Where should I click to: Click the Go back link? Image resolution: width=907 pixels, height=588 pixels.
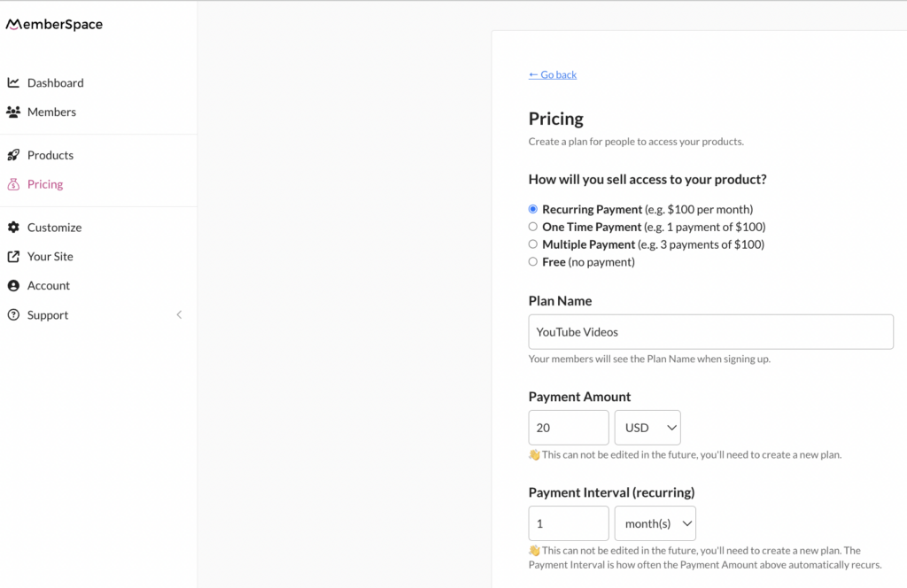[552, 74]
